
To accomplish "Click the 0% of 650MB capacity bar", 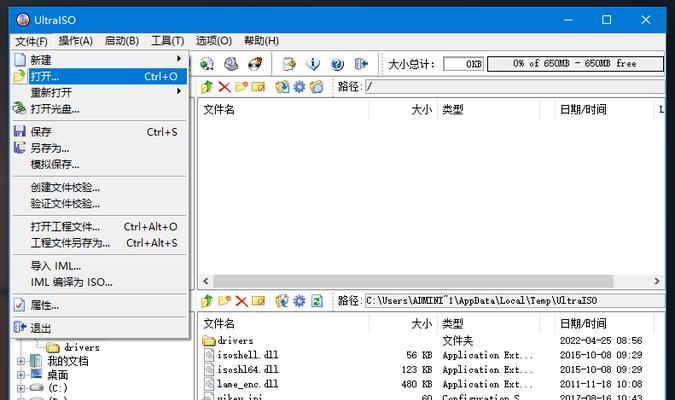I will click(575, 64).
